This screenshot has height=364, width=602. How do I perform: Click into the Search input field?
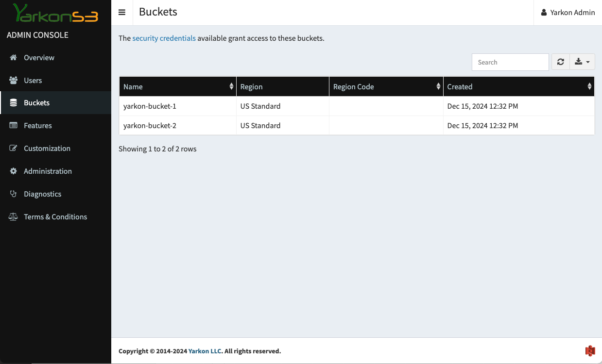coord(510,62)
